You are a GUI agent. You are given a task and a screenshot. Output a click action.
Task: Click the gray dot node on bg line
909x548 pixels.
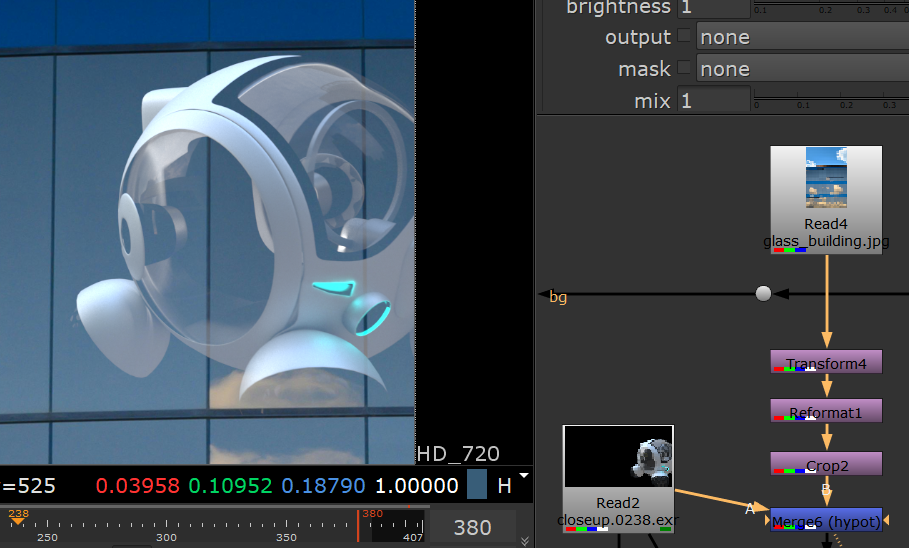[763, 293]
